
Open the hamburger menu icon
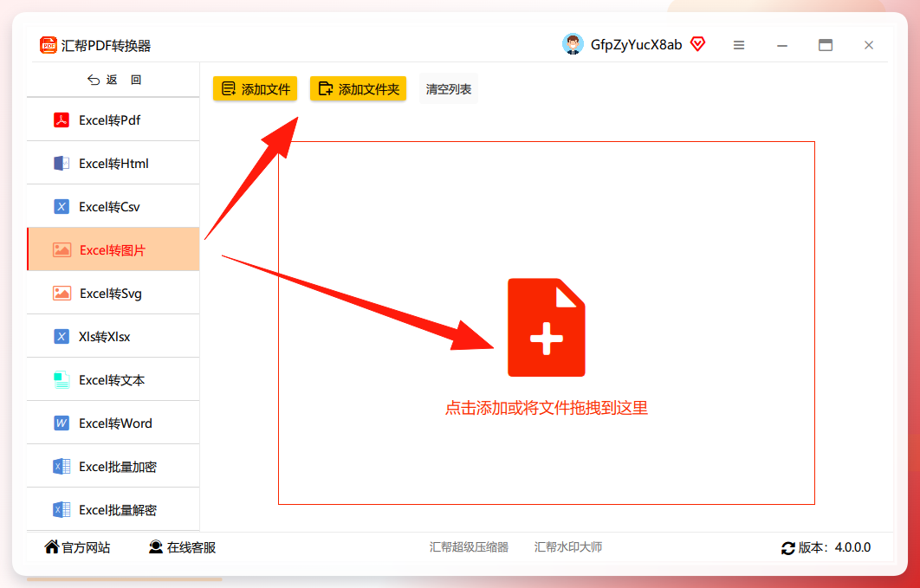pos(739,45)
